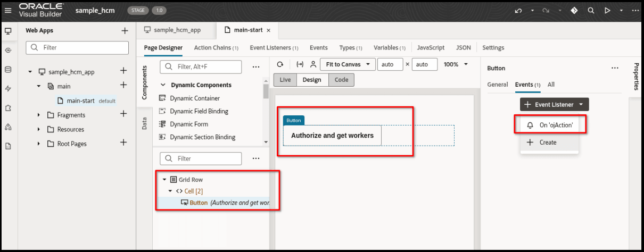Switch to All properties tab
This screenshot has height=252, width=644.
tap(551, 85)
